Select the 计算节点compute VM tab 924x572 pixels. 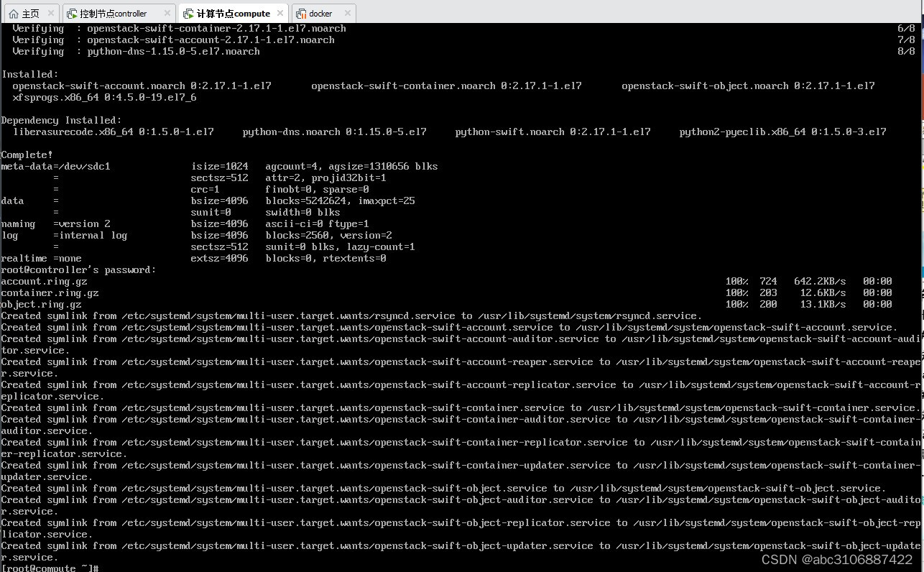point(233,13)
